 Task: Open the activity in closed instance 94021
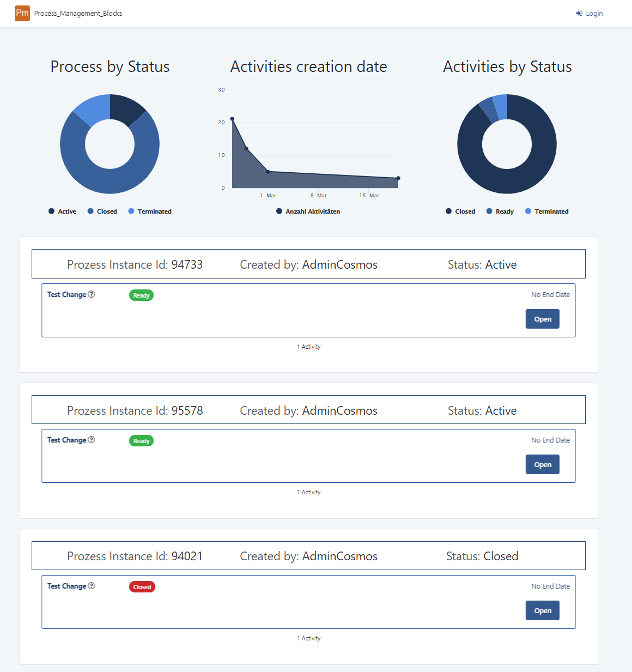pyautogui.click(x=542, y=611)
